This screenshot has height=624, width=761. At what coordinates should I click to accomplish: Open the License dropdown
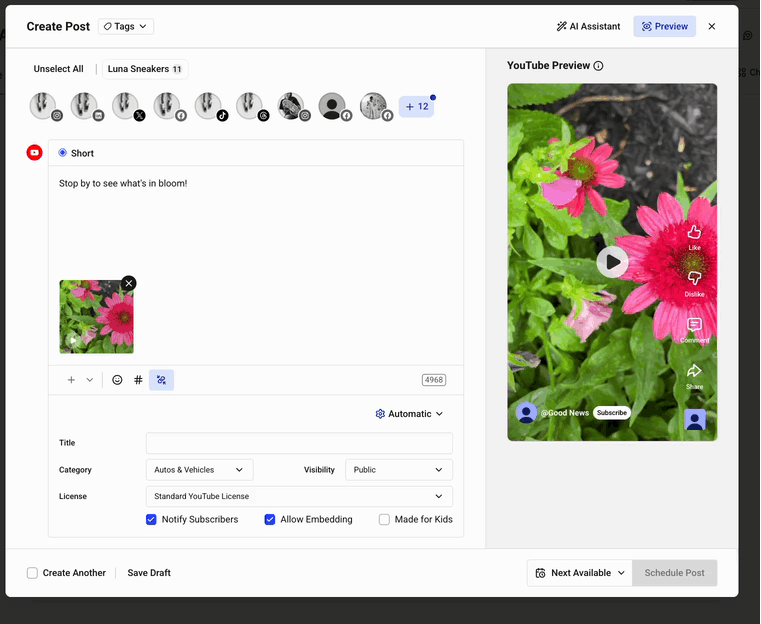[299, 496]
